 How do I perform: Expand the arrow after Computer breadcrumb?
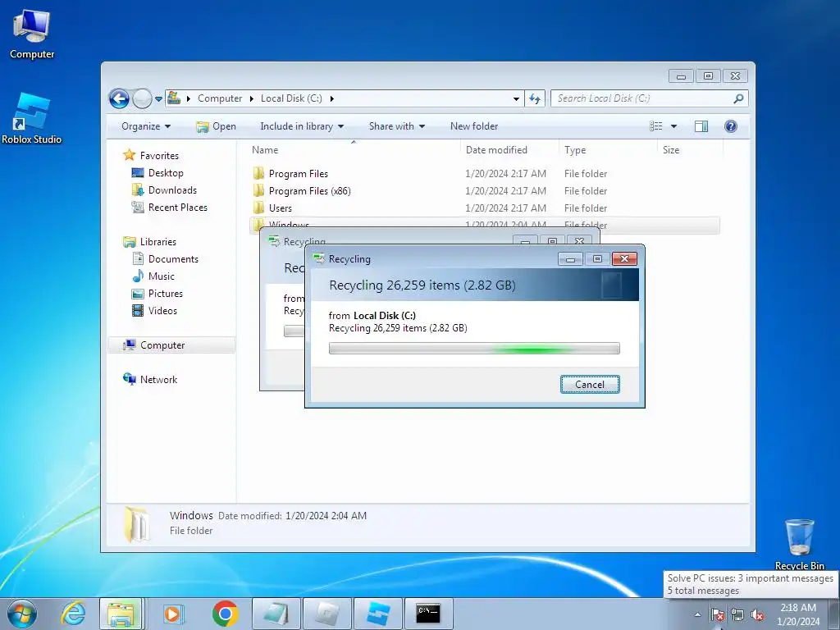point(252,98)
